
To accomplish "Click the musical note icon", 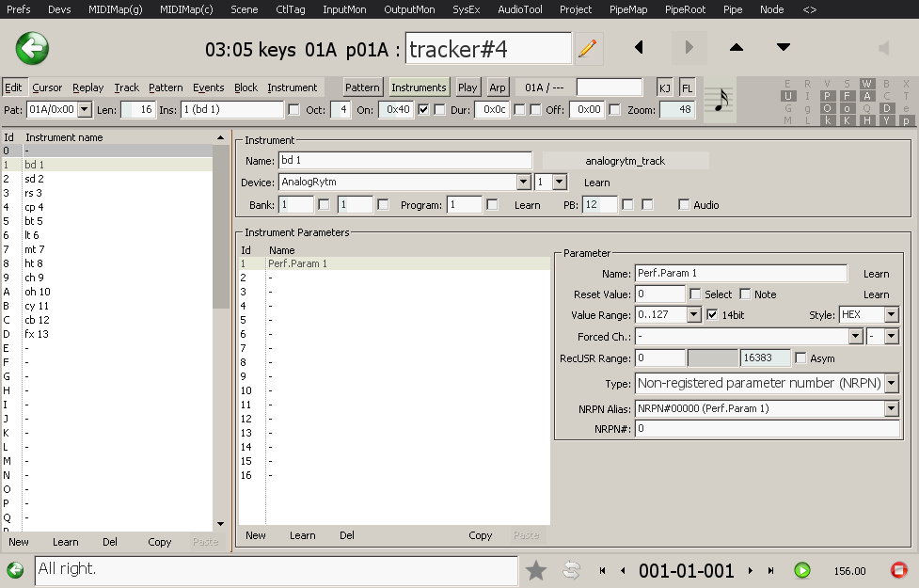I will [721, 99].
